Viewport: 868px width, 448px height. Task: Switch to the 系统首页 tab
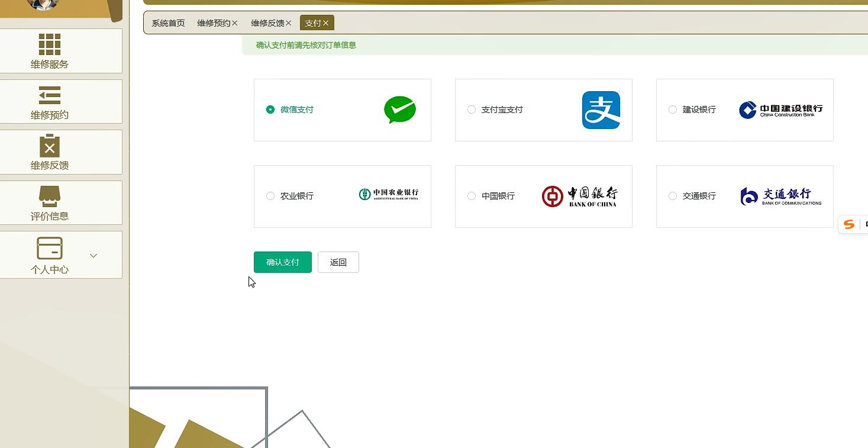tap(168, 22)
